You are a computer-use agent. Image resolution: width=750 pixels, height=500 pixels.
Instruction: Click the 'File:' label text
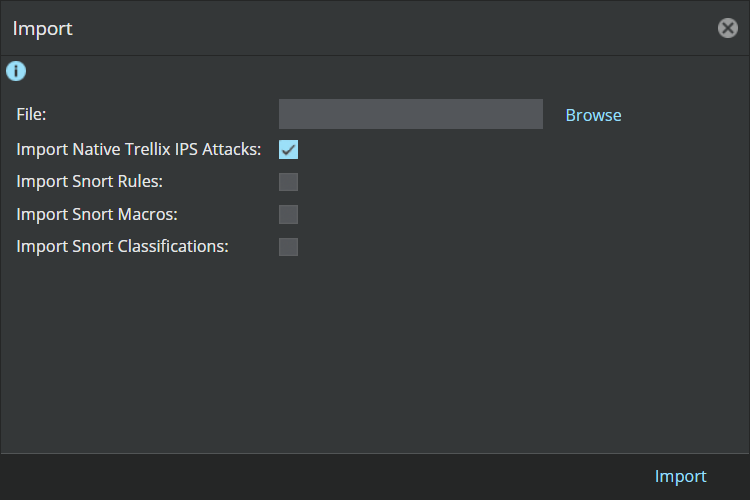[32, 114]
